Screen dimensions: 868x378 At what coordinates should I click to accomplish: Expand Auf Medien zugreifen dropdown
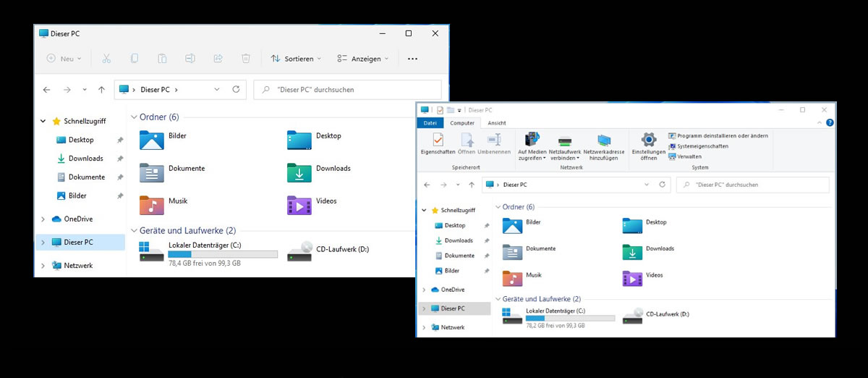(532, 147)
